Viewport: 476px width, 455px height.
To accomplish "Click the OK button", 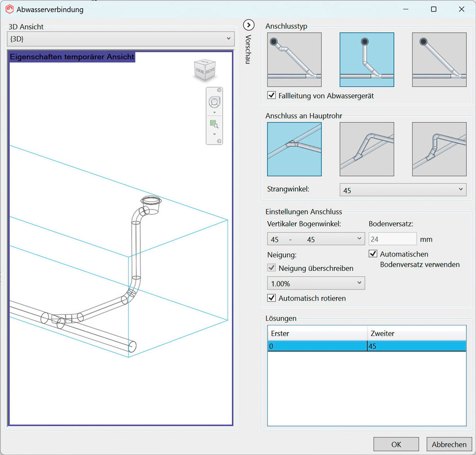I will click(x=396, y=444).
